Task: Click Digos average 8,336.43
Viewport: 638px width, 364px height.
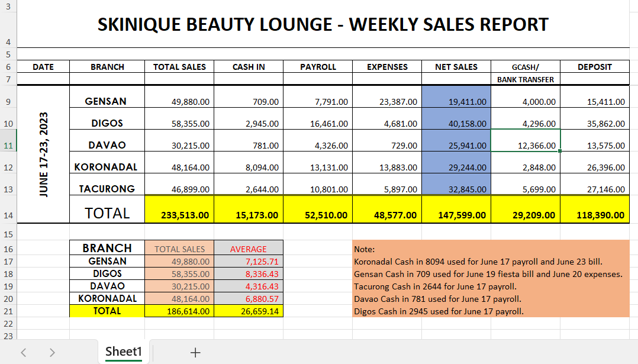Action: tap(249, 273)
